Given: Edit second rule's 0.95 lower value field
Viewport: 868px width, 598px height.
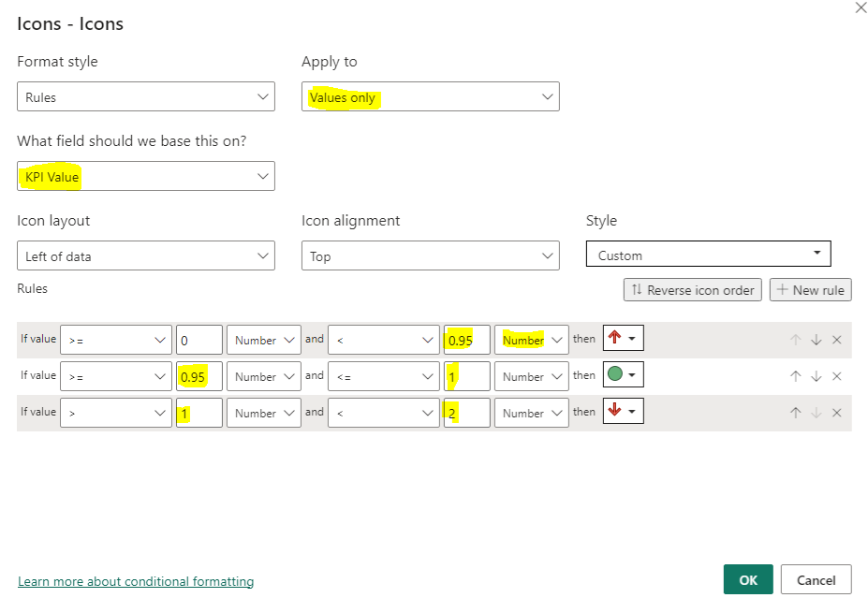Looking at the screenshot, I should click(x=199, y=376).
